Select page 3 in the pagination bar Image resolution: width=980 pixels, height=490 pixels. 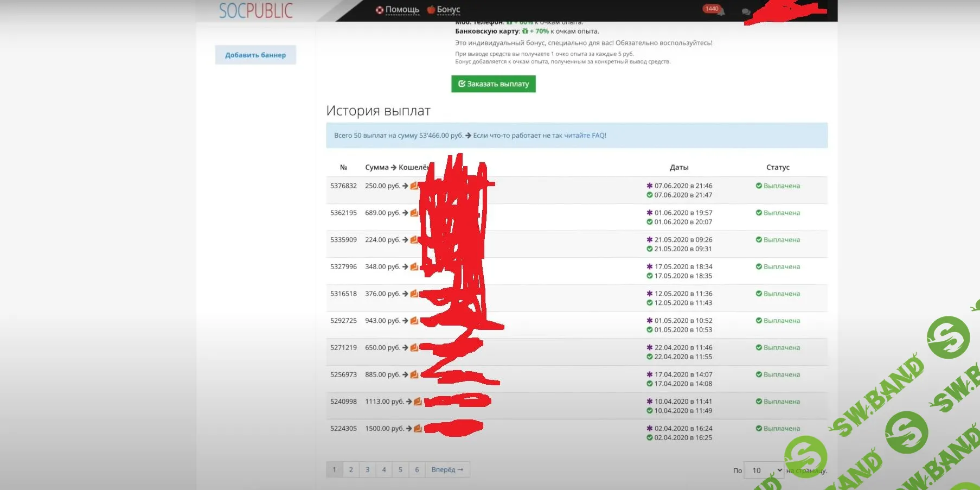pos(368,469)
